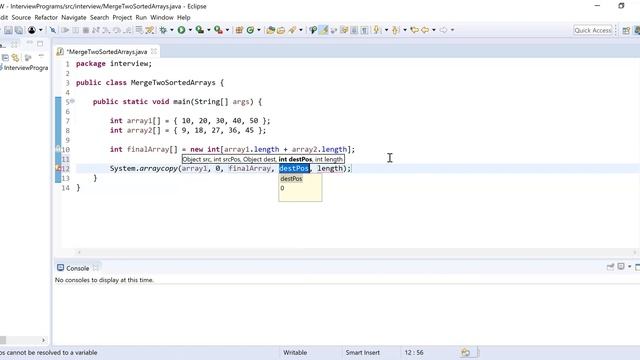Close the MergeTwoSortedArrays.java editor tab
640x360 pixels.
click(x=154, y=51)
